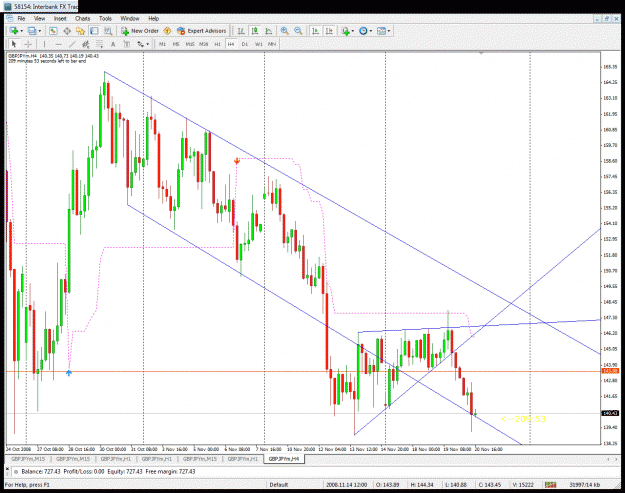Switch to M1 timeframe
The width and height of the screenshot is (625, 493).
(162, 44)
